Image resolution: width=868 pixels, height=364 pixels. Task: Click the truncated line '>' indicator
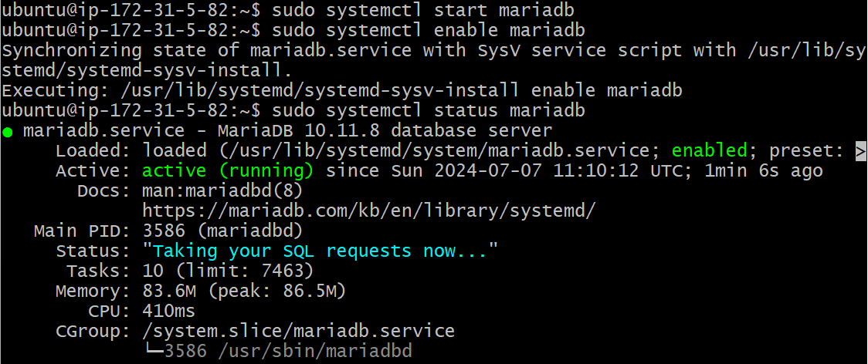(860, 150)
